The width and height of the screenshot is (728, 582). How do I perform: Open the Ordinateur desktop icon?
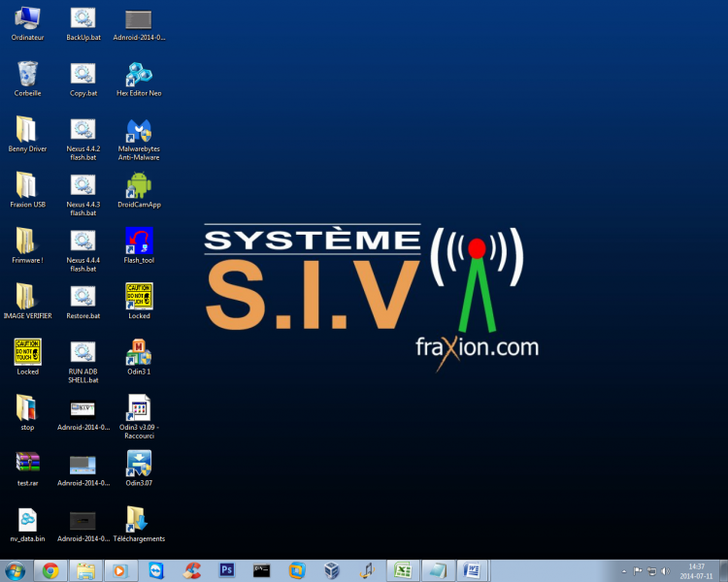coord(27,24)
